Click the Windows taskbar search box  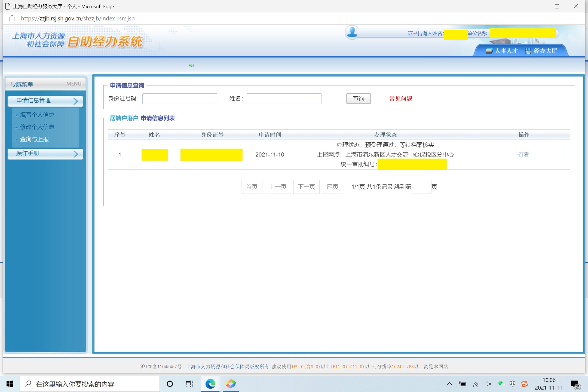click(90, 384)
